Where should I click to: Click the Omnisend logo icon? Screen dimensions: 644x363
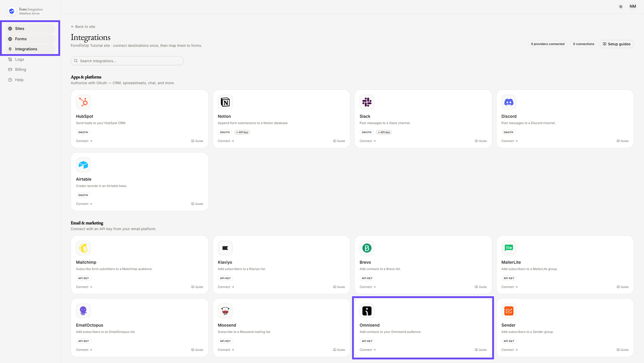tap(367, 311)
